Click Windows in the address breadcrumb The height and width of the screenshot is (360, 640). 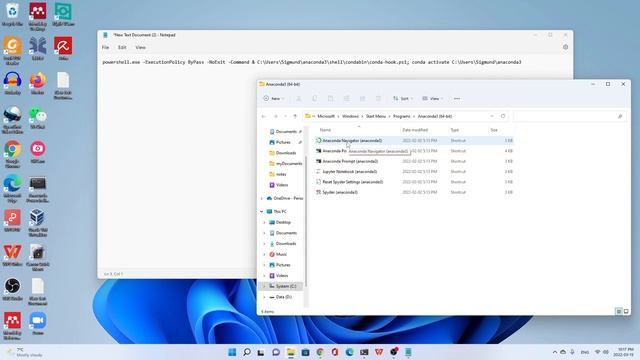coord(350,116)
